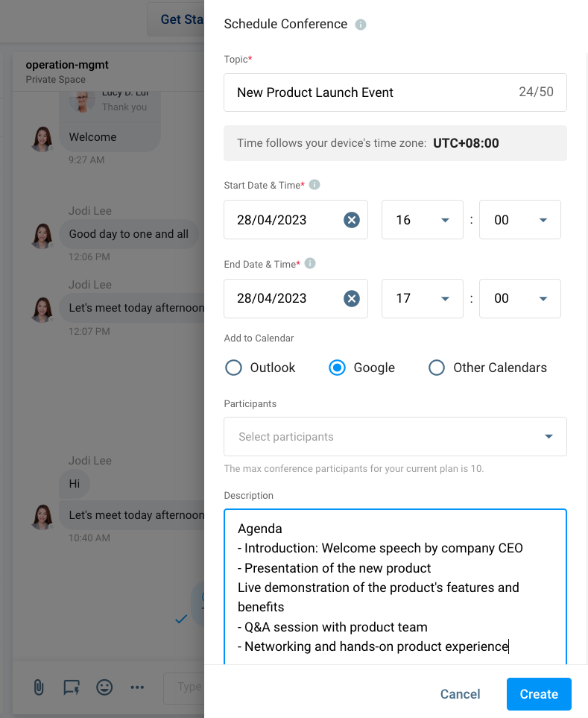Click the paperclip attachment icon
The width and height of the screenshot is (588, 718).
coord(39,687)
